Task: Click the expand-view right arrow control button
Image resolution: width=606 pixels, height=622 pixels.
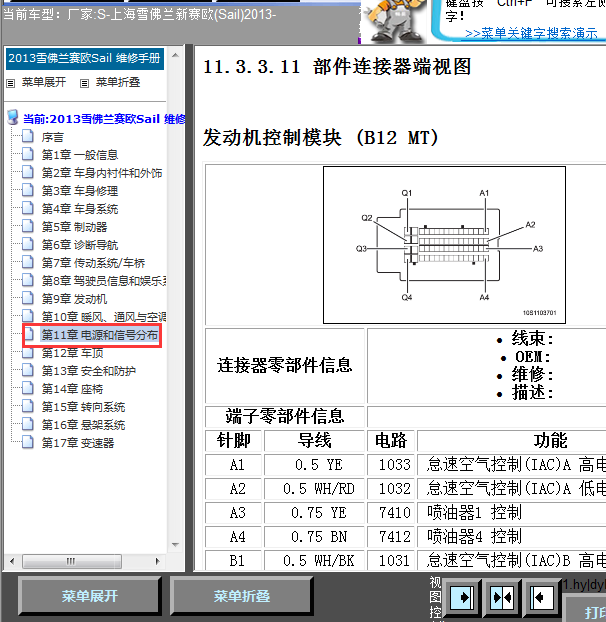Action: click(461, 597)
